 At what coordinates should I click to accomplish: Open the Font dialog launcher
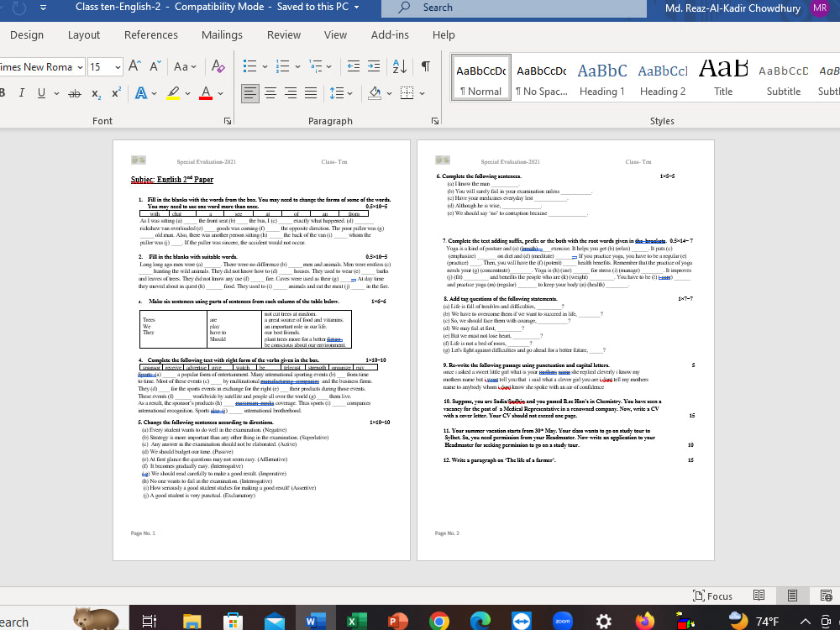pyautogui.click(x=228, y=121)
